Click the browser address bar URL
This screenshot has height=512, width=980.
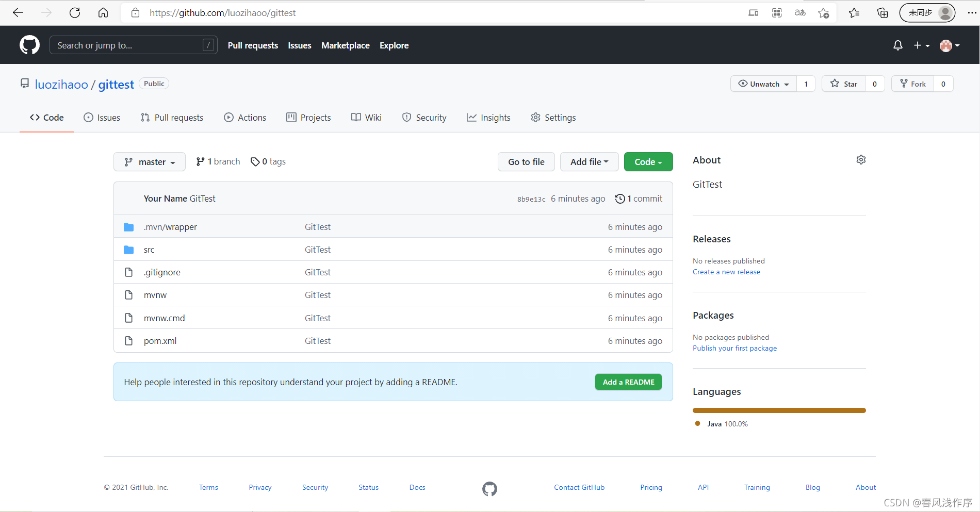click(222, 13)
